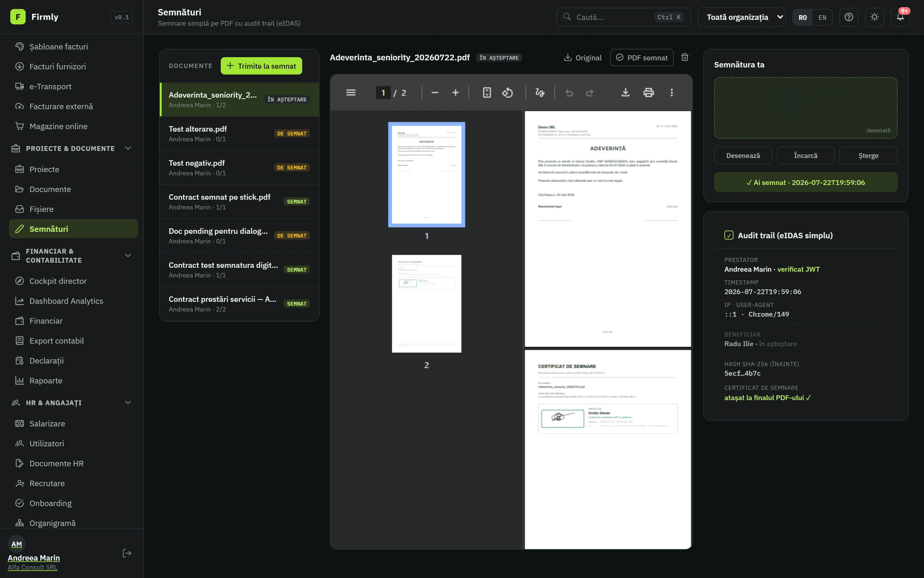Open the notifications bell
Image resolution: width=924 pixels, height=578 pixels.
coord(900,17)
